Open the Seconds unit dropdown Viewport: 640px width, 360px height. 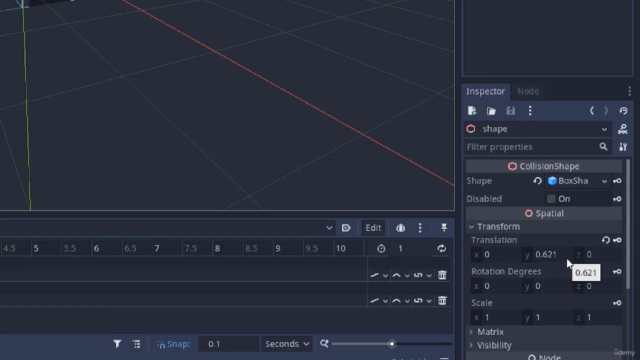[287, 344]
